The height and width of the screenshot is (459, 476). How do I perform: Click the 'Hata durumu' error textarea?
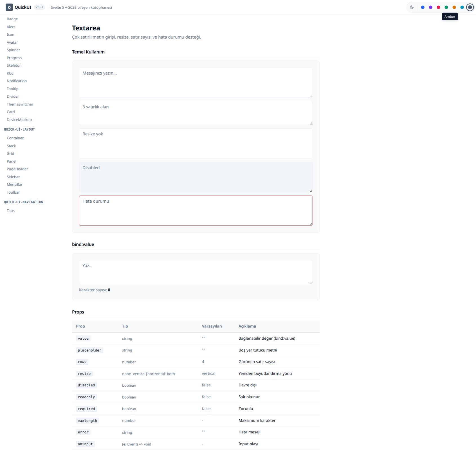click(196, 211)
